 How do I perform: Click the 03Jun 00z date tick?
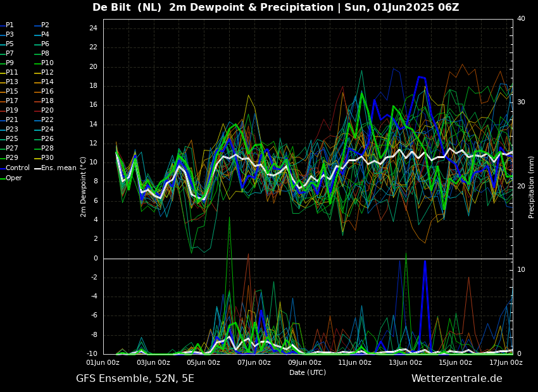coord(153,362)
